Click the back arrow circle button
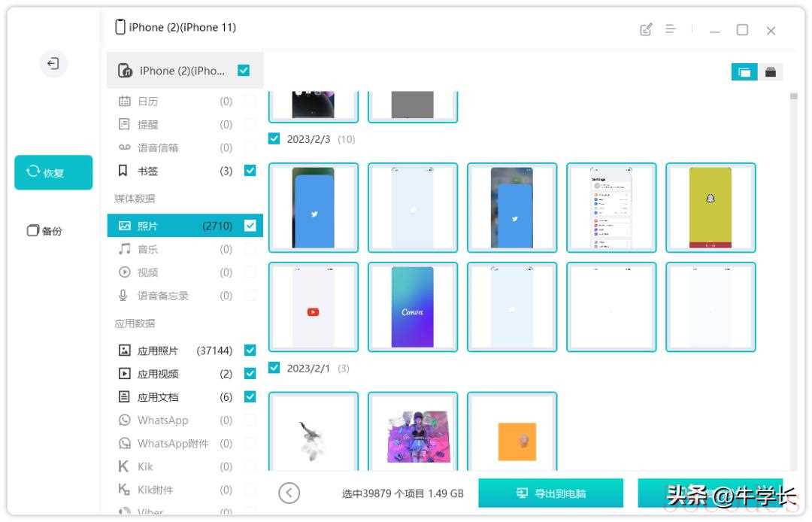This screenshot has width=812, height=522. pos(289,493)
